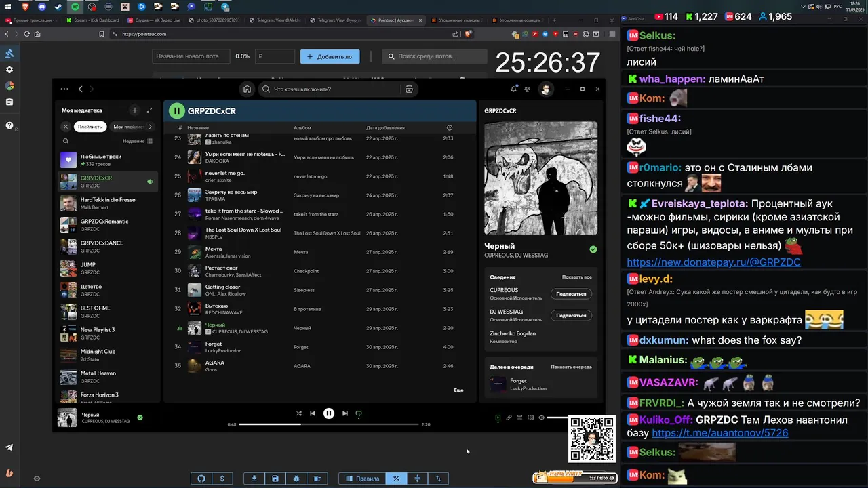Click Показать очередь link
This screenshot has height=488, width=868.
[571, 367]
